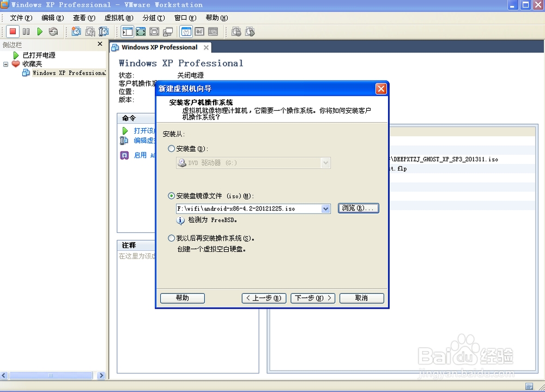The width and height of the screenshot is (545, 392).
Task: Click the reset virtual machine toolbar icon
Action: pyautogui.click(x=53, y=32)
